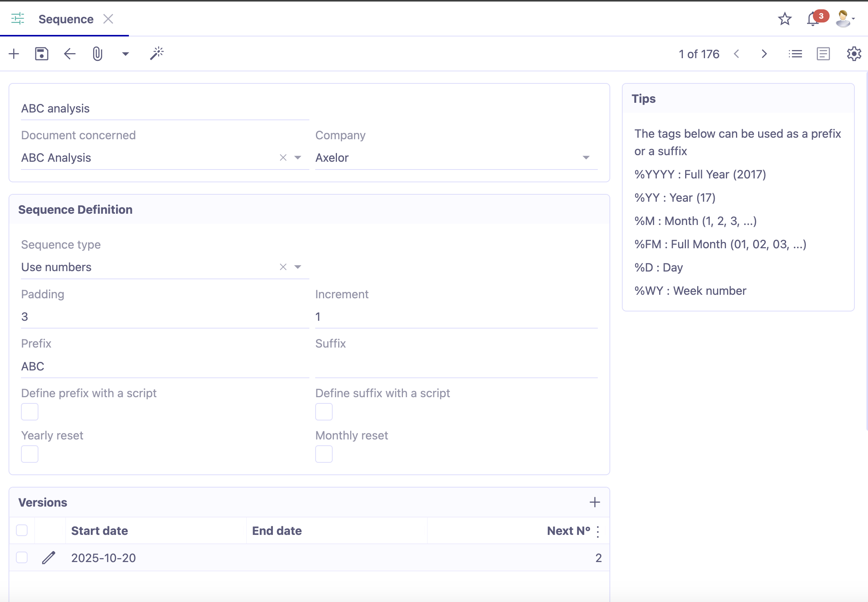This screenshot has height=602, width=868.
Task: Expand the Company dropdown
Action: point(586,157)
